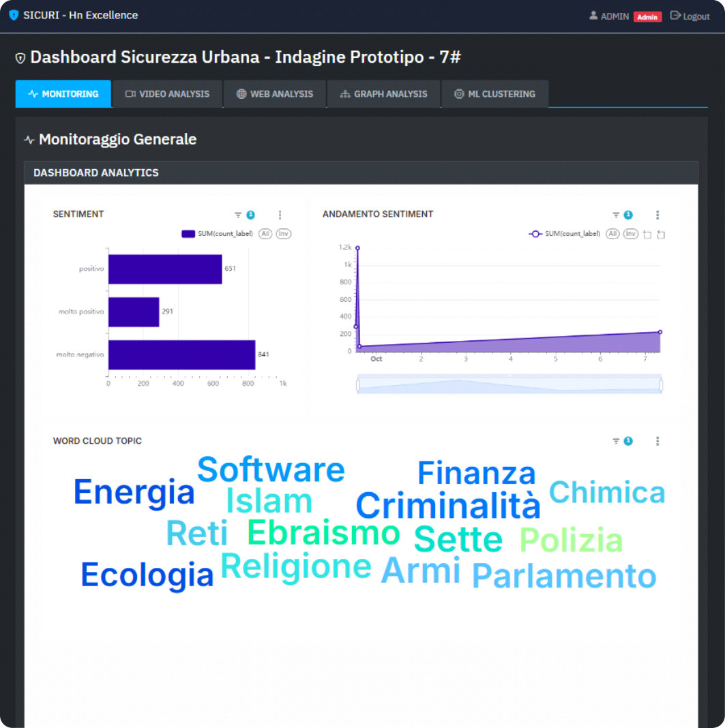
Task: Switch to the VIDEO ANALYSIS tab
Action: pyautogui.click(x=167, y=93)
